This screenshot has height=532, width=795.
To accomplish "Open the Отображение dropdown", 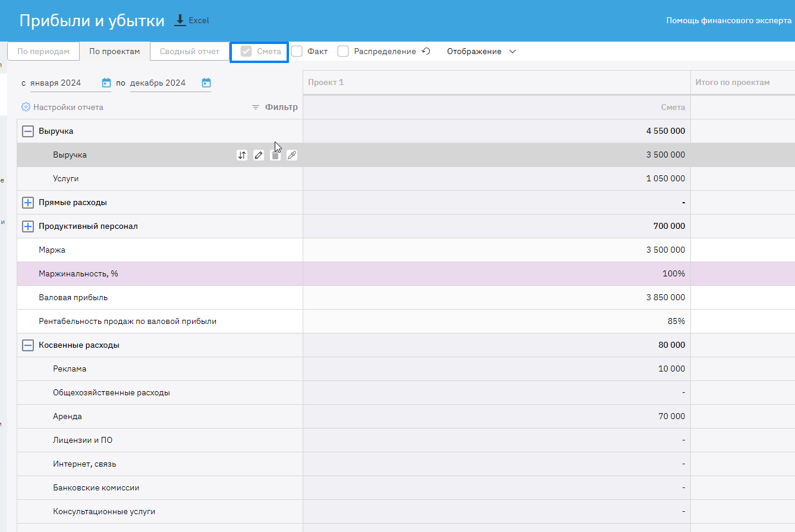I will pyautogui.click(x=482, y=52).
